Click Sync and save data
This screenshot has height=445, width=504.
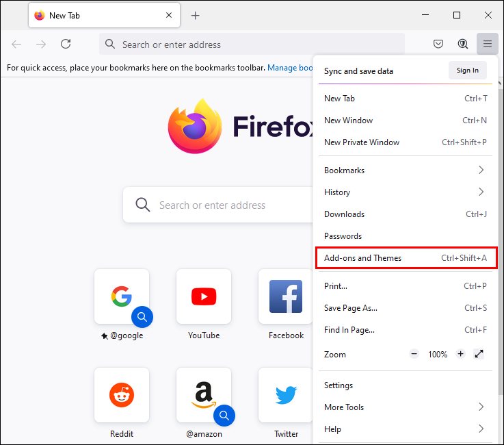click(x=358, y=71)
